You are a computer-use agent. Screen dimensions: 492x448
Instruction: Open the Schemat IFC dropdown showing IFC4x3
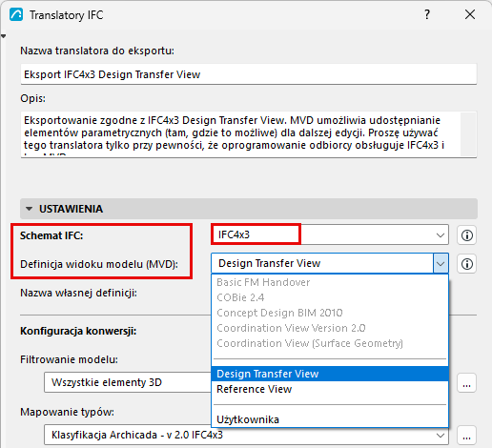(330, 234)
